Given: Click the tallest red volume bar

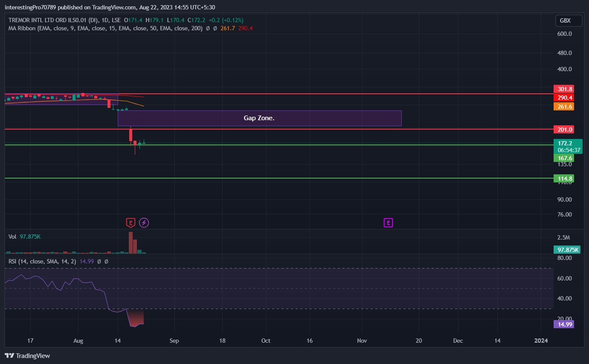Looking at the screenshot, I should [x=131, y=243].
